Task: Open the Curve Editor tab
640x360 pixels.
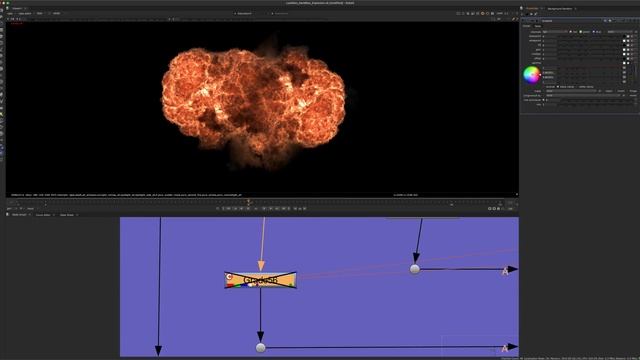Action: (x=43, y=215)
